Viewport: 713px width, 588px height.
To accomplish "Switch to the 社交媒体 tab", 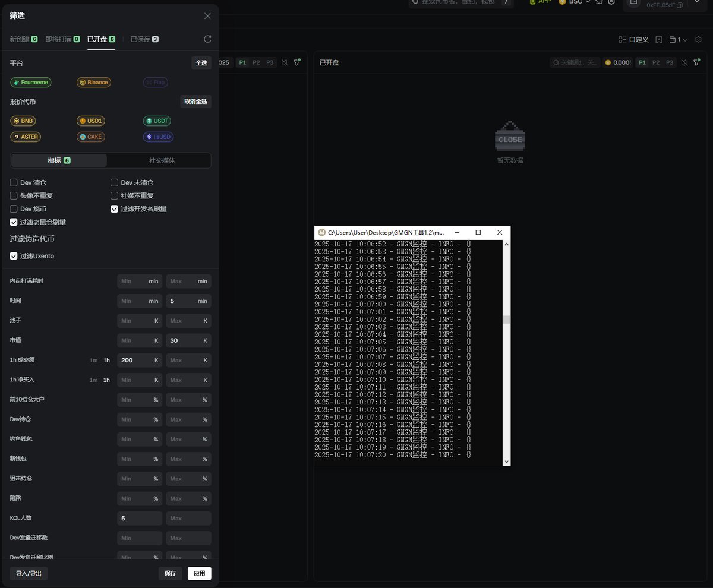I will 162,160.
